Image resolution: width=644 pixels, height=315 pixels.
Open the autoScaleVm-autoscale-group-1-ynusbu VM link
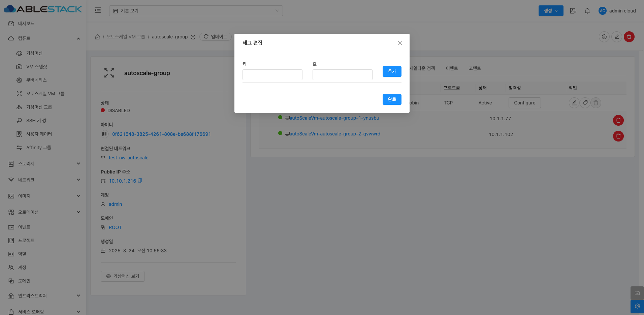[x=334, y=118]
